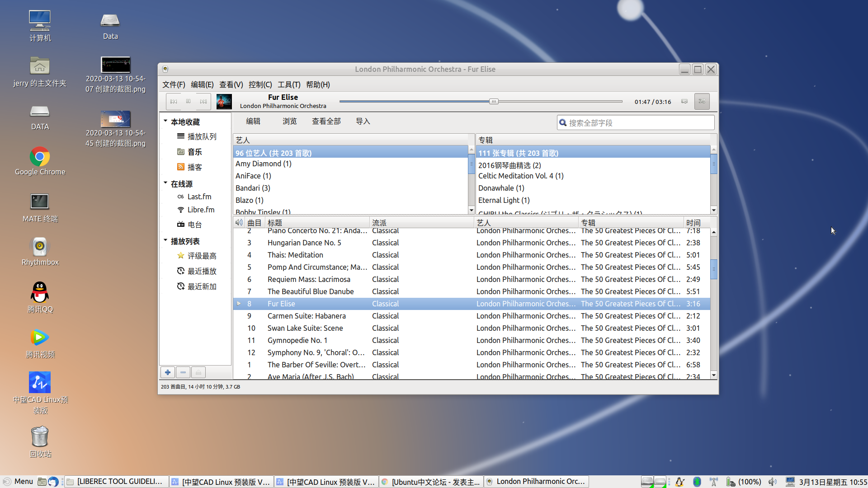Image resolution: width=868 pixels, height=488 pixels.
Task: Open the Menu button in the taskbar
Action: coord(18,482)
